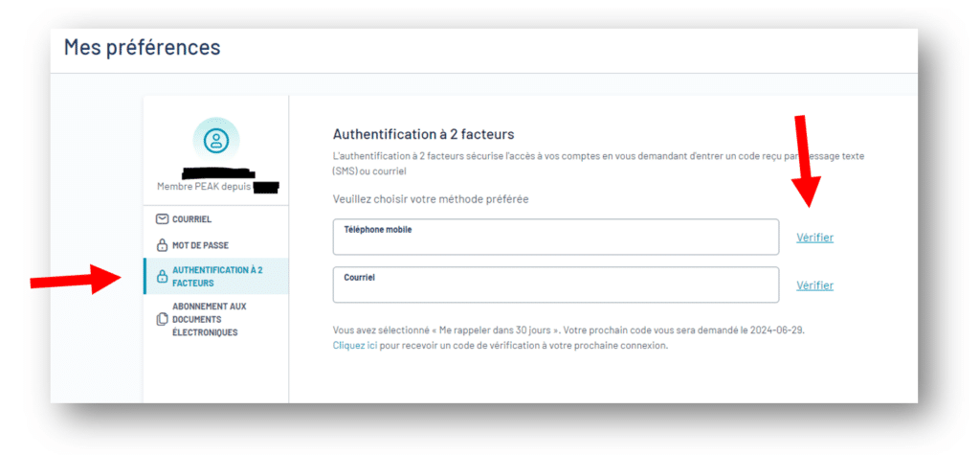Click the envelope icon beside Courriel

162,219
